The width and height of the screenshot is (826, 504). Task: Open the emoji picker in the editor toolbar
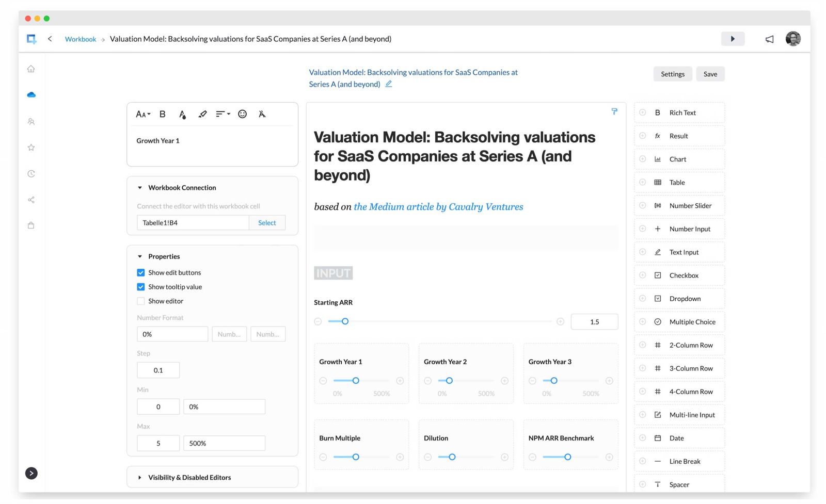click(242, 114)
